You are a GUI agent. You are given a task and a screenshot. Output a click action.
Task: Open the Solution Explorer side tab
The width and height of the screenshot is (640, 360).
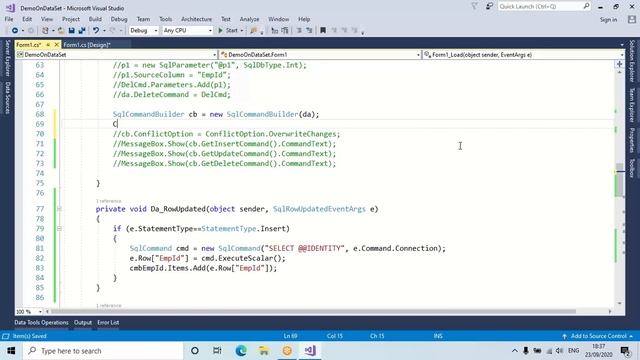tap(632, 61)
